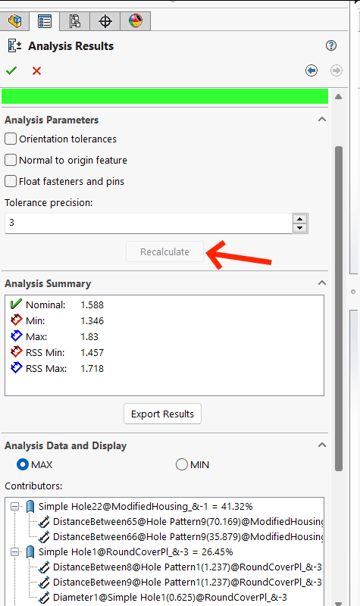Accept results with the green checkmark
The height and width of the screenshot is (606, 360).
(12, 71)
